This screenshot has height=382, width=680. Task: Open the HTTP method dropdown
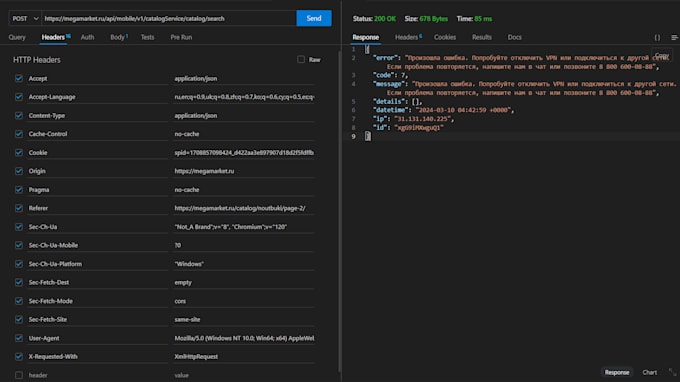(25, 18)
